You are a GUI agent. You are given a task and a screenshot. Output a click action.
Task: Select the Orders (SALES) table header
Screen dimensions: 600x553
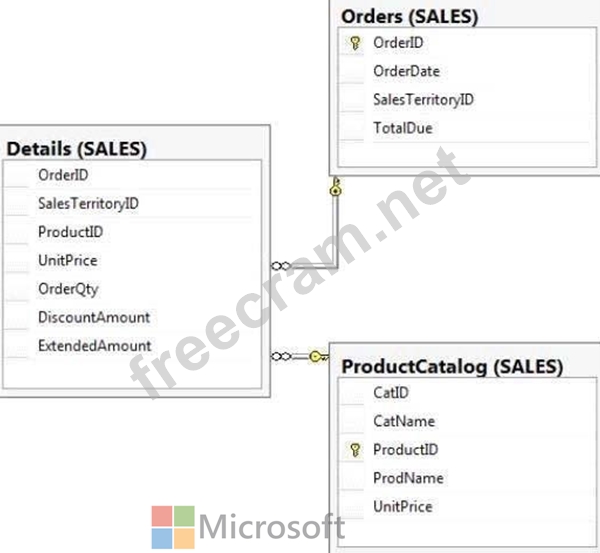409,17
